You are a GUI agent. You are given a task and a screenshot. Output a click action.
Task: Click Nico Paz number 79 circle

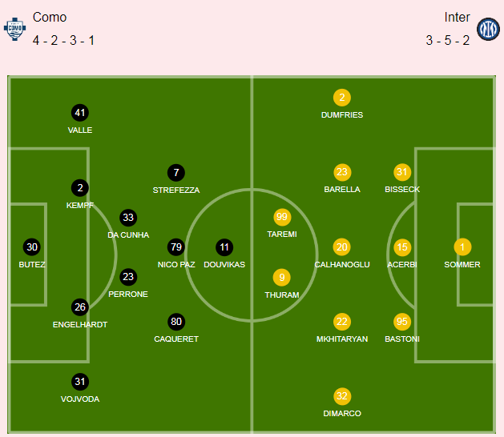[x=176, y=247]
